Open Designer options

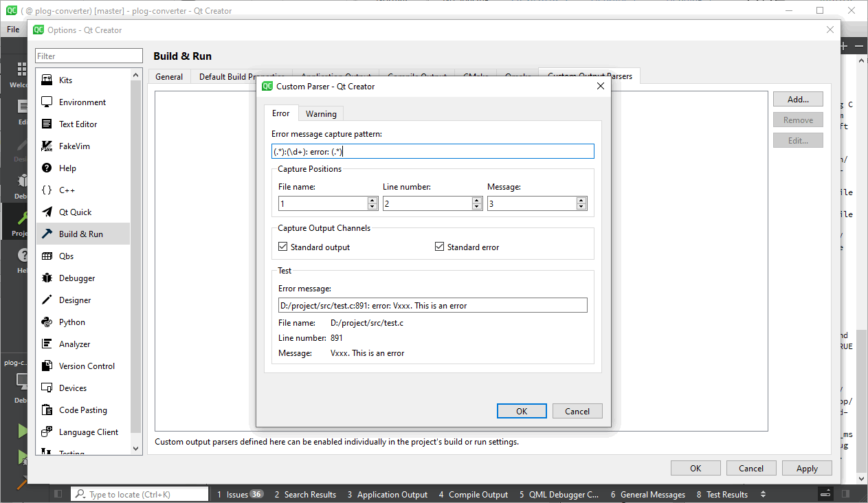point(82,300)
